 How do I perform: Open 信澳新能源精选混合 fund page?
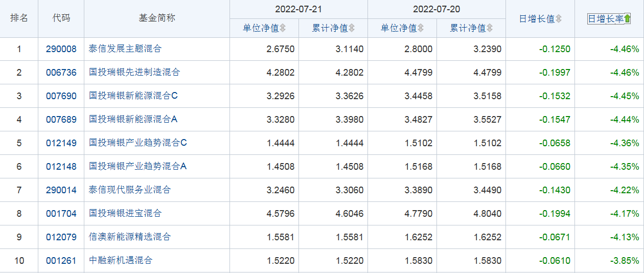pyautogui.click(x=130, y=237)
